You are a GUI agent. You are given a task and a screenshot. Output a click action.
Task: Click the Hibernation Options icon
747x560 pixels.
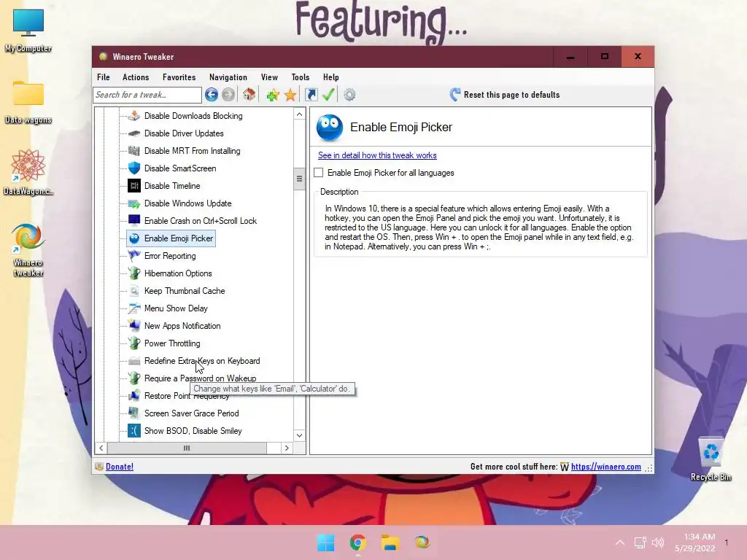[x=134, y=273]
